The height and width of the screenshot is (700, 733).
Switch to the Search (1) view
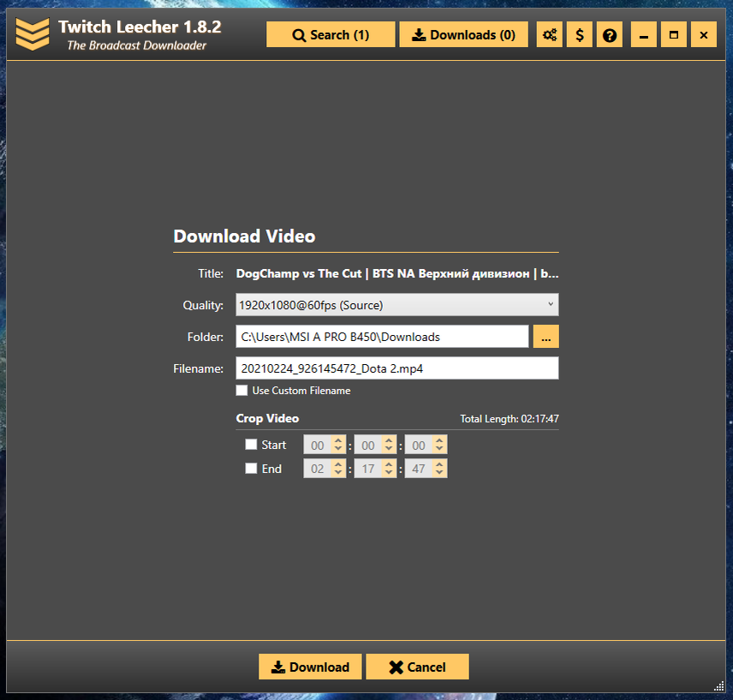tap(331, 34)
